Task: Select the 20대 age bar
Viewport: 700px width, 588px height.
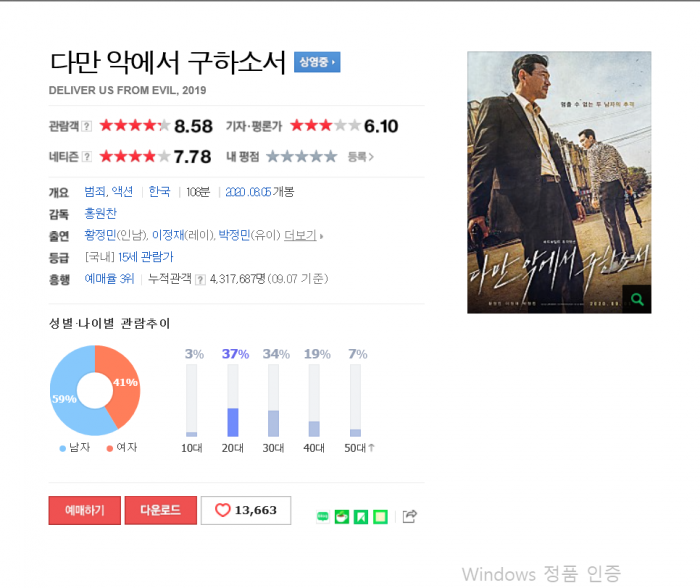Action: tap(233, 400)
